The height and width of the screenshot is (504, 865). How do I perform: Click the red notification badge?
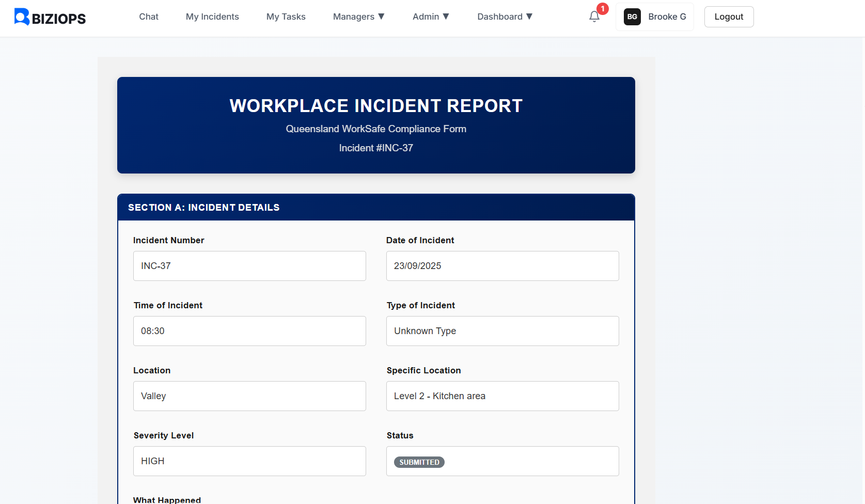click(602, 9)
